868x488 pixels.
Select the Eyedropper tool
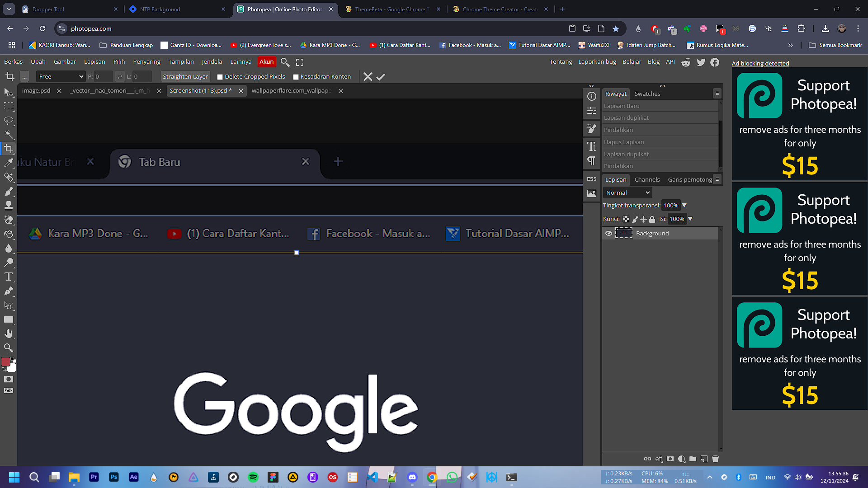pos(9,163)
